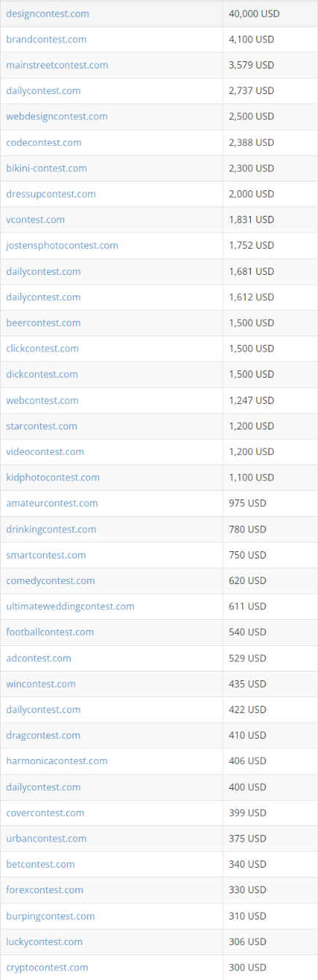Open amateurcontest.com link
Viewport: 318px width, 980px height.
coord(52,503)
